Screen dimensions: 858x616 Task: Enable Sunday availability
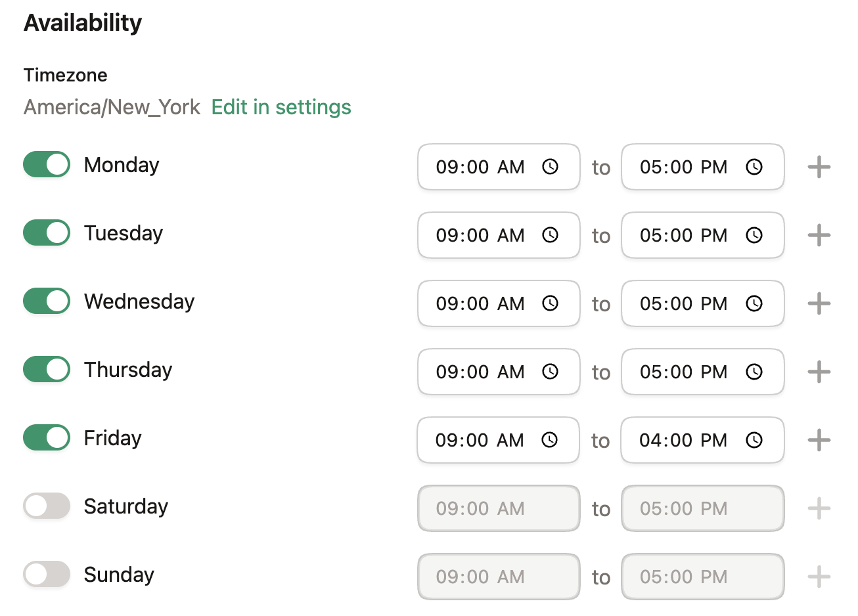pos(46,574)
